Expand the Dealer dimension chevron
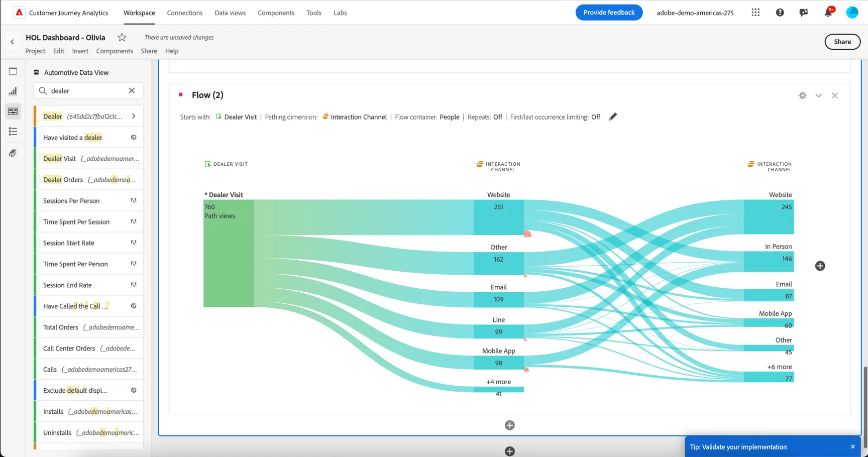This screenshot has width=868, height=457. [134, 116]
